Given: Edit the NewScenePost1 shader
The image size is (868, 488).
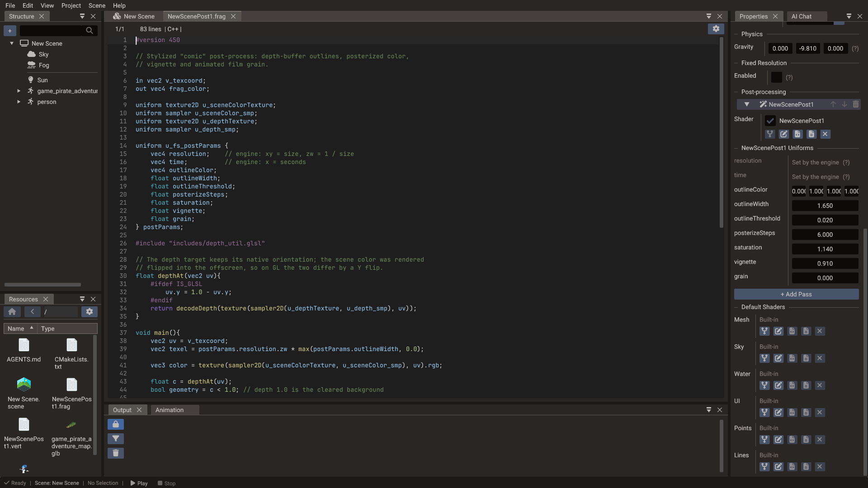Looking at the screenshot, I should pyautogui.click(x=784, y=134).
